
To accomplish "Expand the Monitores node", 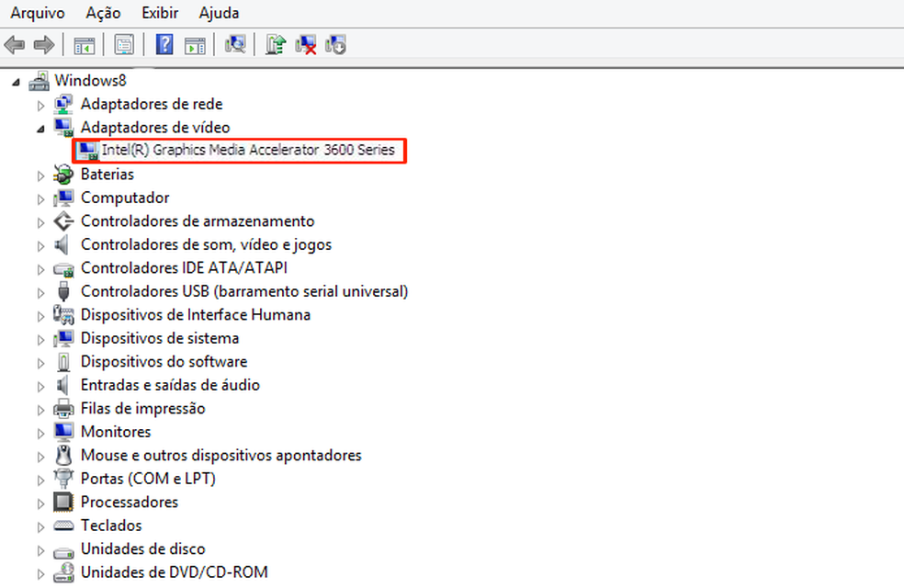I will click(x=40, y=434).
